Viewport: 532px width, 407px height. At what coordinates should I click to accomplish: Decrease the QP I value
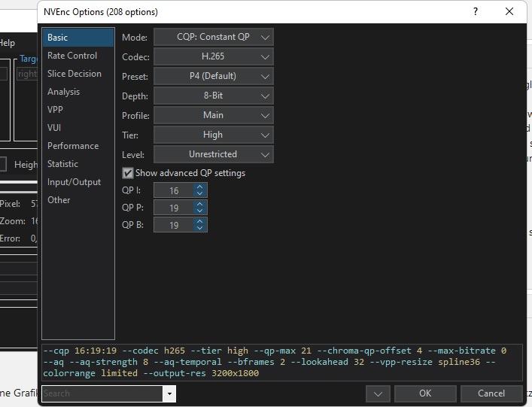pos(200,193)
